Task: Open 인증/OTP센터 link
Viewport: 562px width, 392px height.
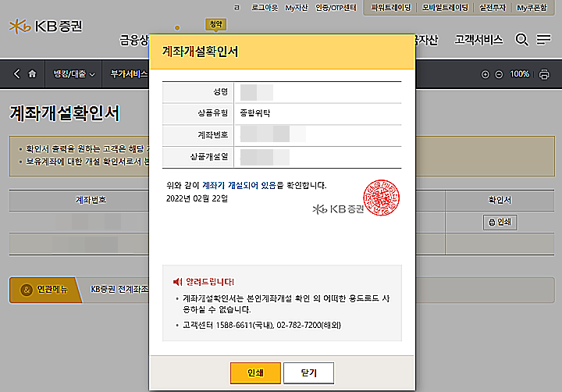Action: pos(336,8)
